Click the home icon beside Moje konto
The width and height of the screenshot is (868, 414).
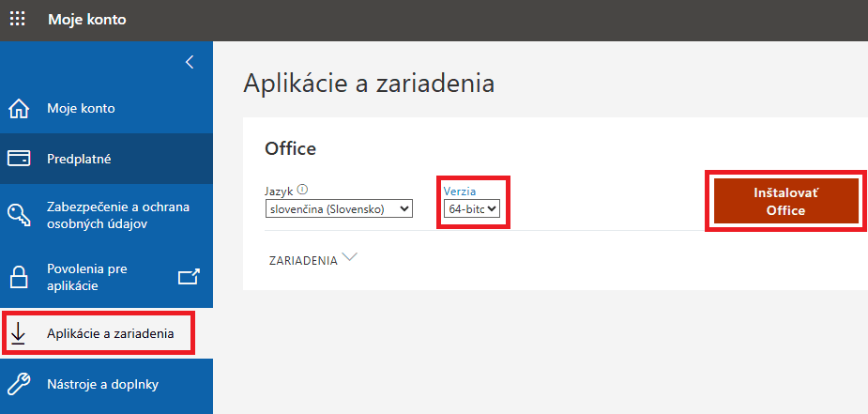[19, 109]
